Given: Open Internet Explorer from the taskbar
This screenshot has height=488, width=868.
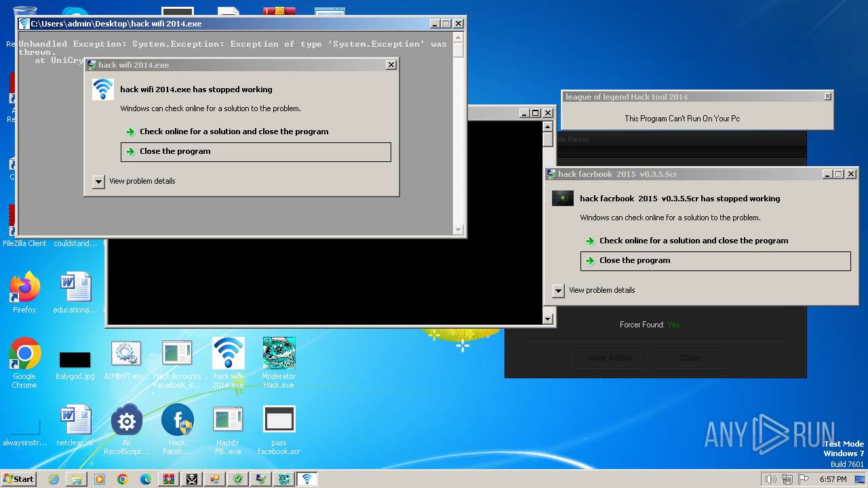Looking at the screenshot, I should tap(54, 479).
